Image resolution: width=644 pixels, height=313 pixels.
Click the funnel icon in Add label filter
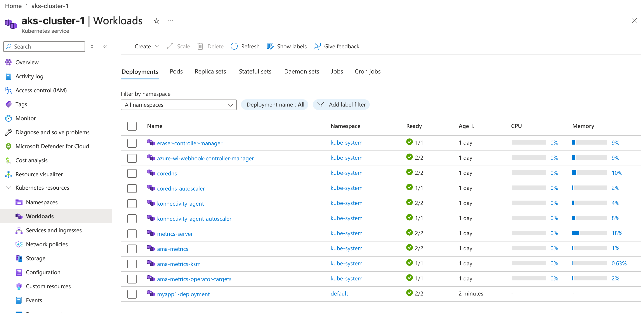coord(321,105)
